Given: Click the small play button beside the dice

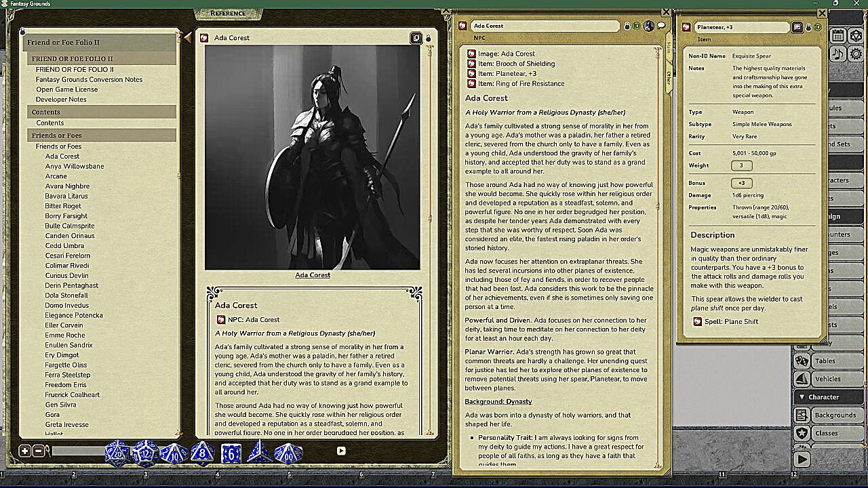Looking at the screenshot, I should 341,451.
